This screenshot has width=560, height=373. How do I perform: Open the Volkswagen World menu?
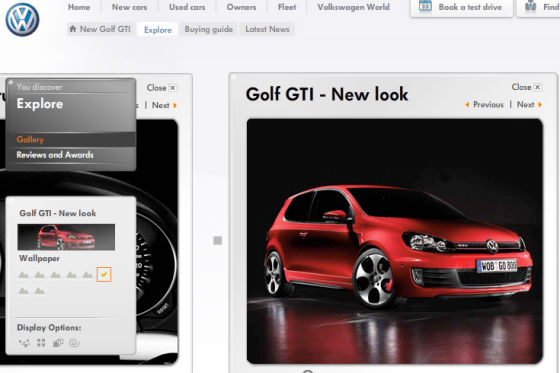[x=353, y=7]
